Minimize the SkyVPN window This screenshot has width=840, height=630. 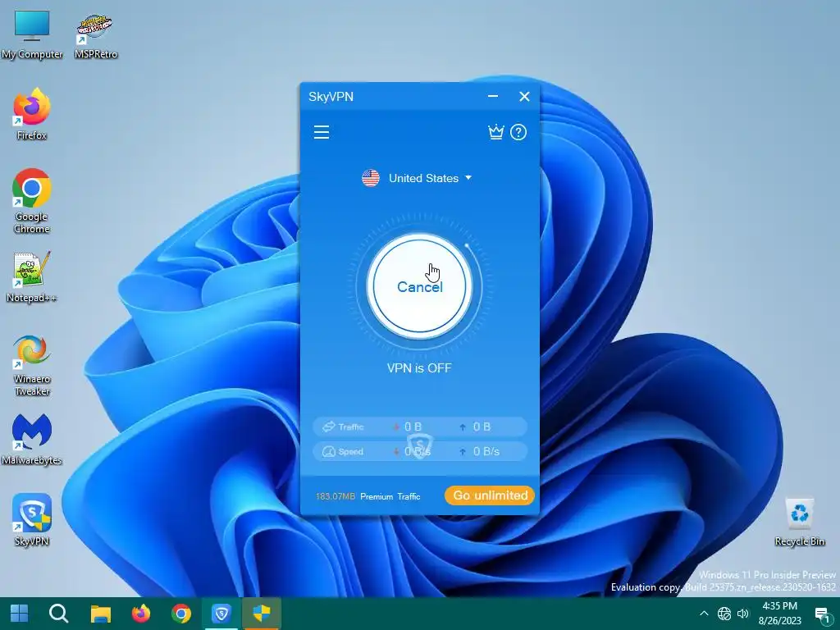tap(493, 97)
